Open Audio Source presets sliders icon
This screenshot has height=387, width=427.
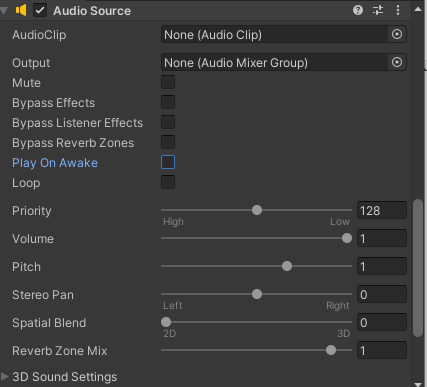pyautogui.click(x=378, y=10)
